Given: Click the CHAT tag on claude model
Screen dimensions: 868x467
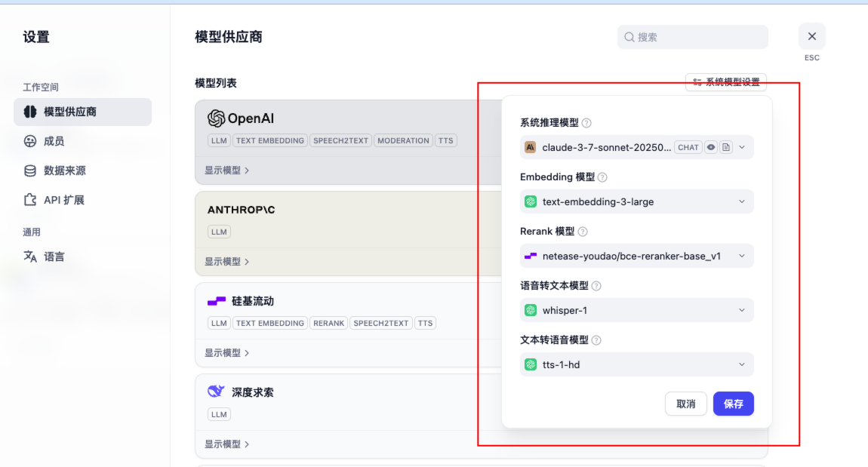Looking at the screenshot, I should click(x=688, y=147).
